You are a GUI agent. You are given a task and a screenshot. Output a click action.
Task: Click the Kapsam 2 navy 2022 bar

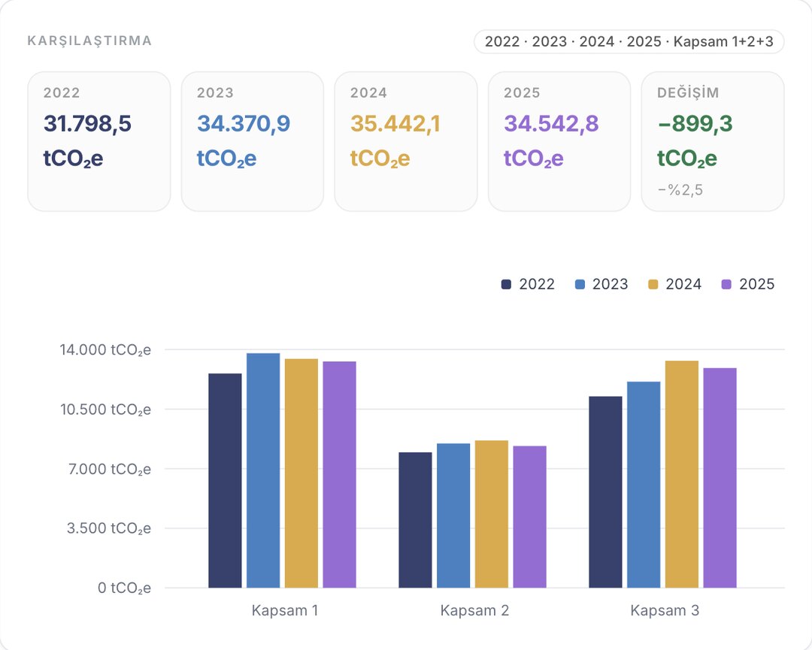tap(415, 520)
